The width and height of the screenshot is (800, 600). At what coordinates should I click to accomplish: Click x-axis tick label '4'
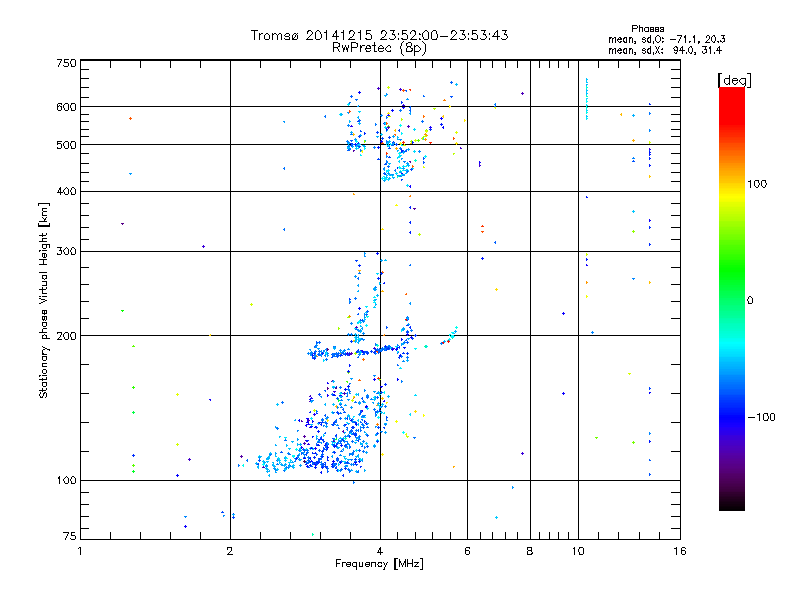pyautogui.click(x=380, y=551)
